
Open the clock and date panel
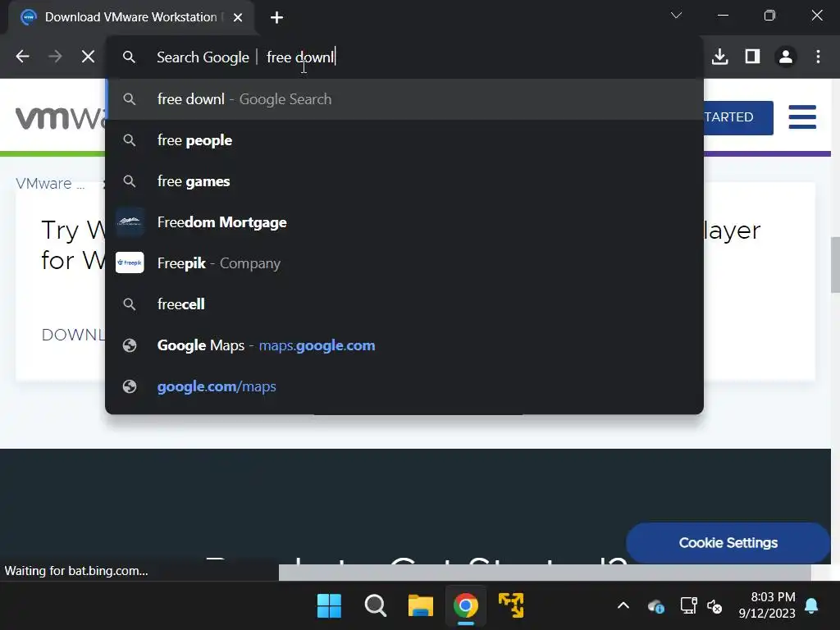[x=767, y=605]
